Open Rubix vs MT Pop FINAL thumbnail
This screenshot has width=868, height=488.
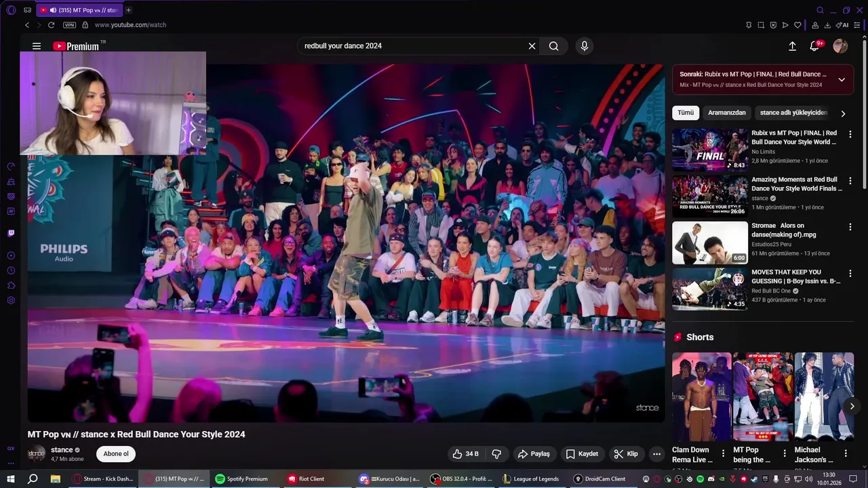[710, 150]
